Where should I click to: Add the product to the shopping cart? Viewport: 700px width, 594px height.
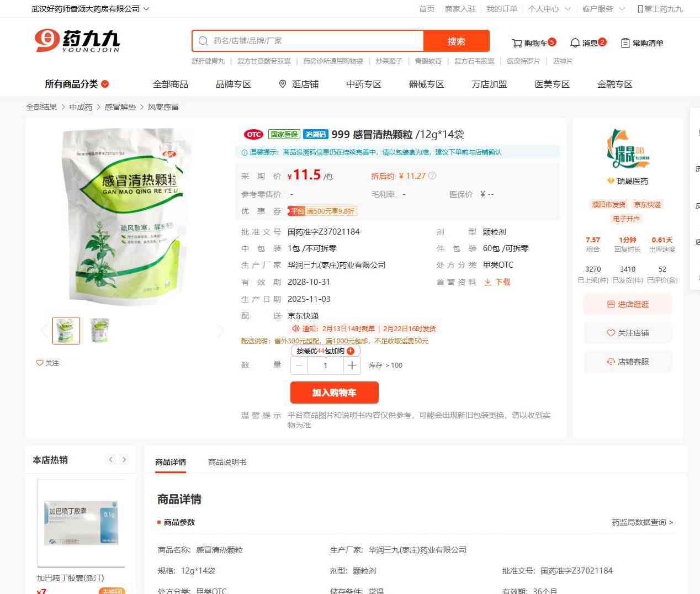[x=334, y=393]
